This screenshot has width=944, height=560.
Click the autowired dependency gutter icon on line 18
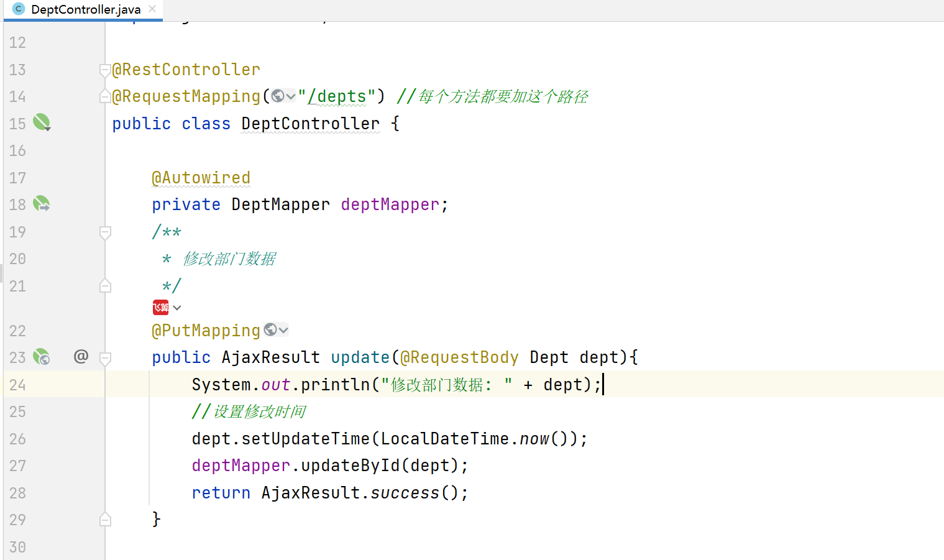pyautogui.click(x=42, y=204)
